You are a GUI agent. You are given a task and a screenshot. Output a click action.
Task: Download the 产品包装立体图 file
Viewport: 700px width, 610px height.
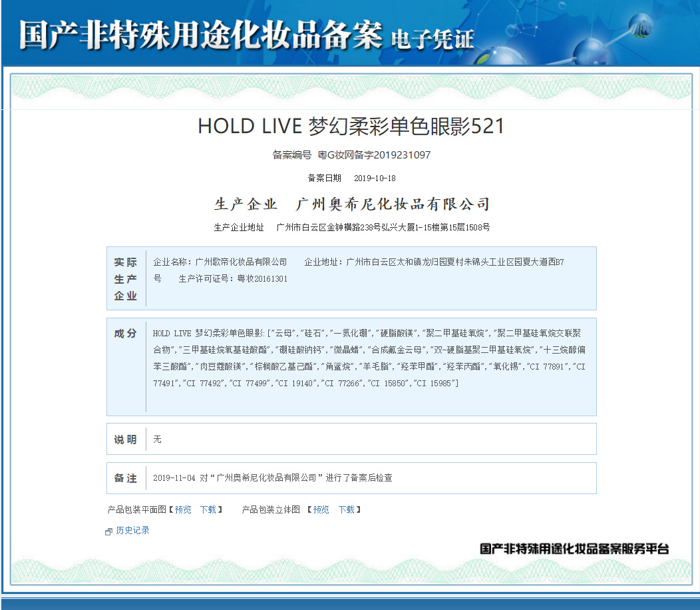347,509
